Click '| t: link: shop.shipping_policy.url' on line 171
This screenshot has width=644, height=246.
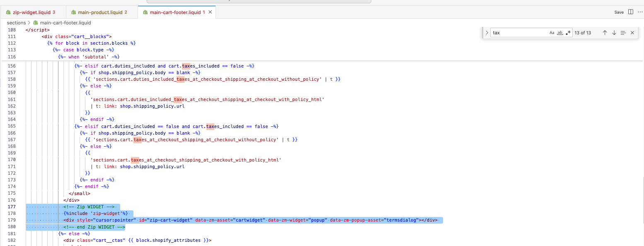pyautogui.click(x=137, y=166)
